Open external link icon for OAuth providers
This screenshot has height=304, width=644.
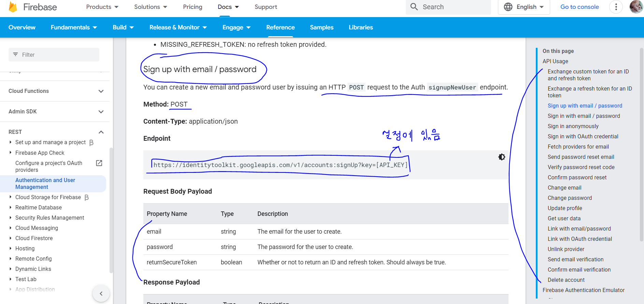click(99, 163)
